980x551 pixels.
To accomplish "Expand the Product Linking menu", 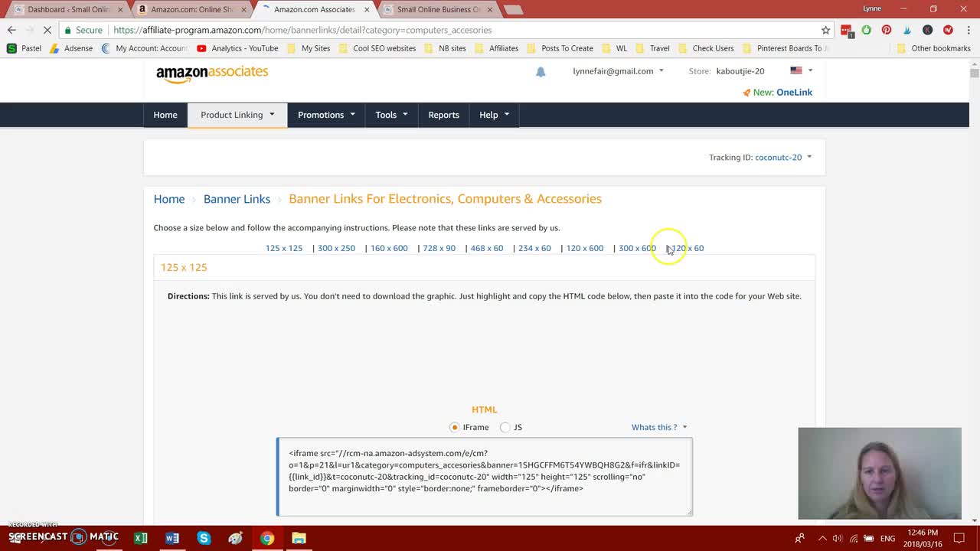I will click(237, 115).
